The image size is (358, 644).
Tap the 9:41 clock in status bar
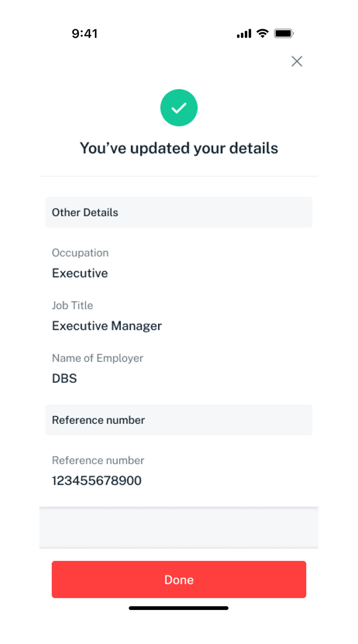[84, 34]
